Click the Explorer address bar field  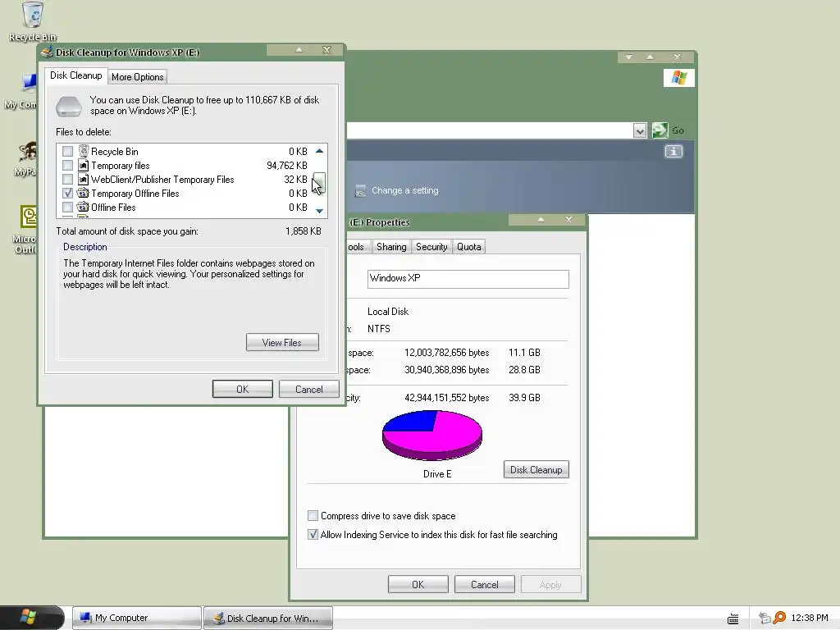coord(490,130)
